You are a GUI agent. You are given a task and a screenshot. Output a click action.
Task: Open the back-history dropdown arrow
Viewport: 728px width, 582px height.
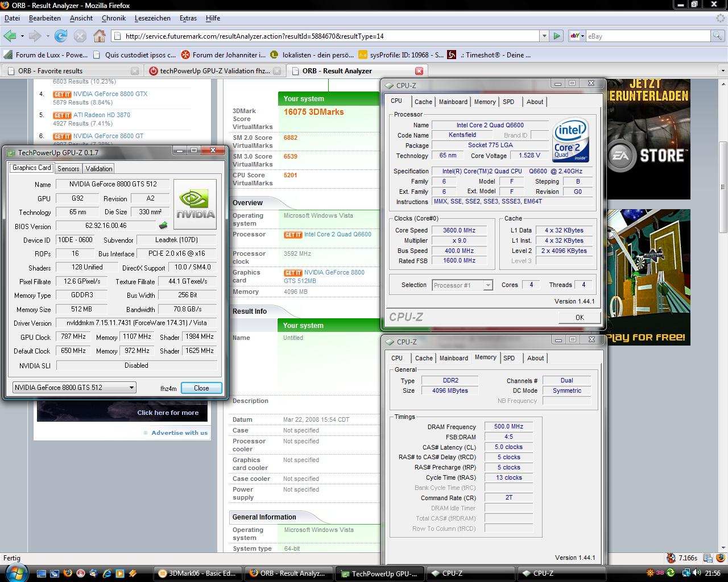tap(22, 36)
